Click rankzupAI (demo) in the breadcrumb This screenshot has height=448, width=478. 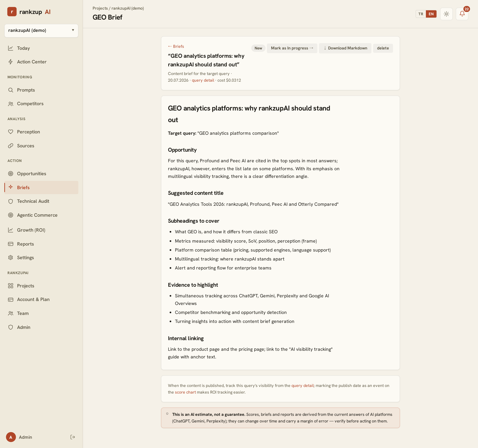pyautogui.click(x=127, y=8)
